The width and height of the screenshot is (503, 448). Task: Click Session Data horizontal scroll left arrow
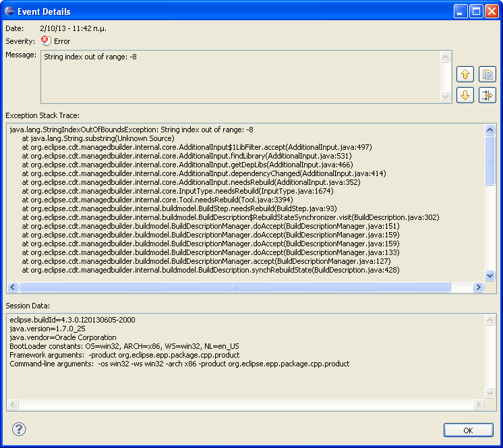[13, 404]
